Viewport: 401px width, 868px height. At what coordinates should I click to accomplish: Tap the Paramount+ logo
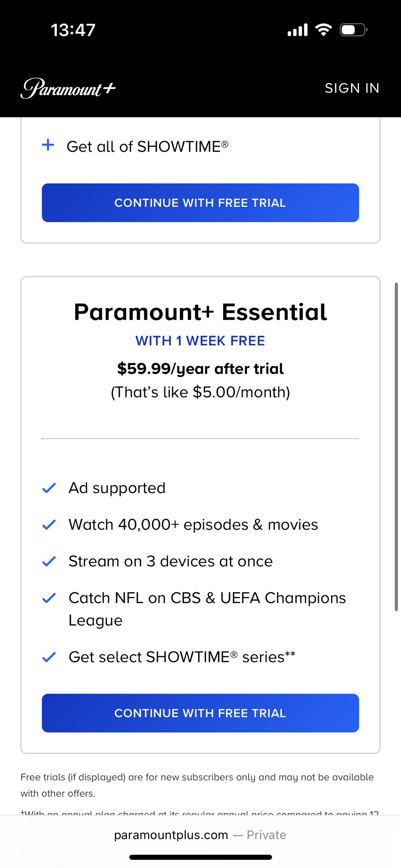click(x=68, y=88)
